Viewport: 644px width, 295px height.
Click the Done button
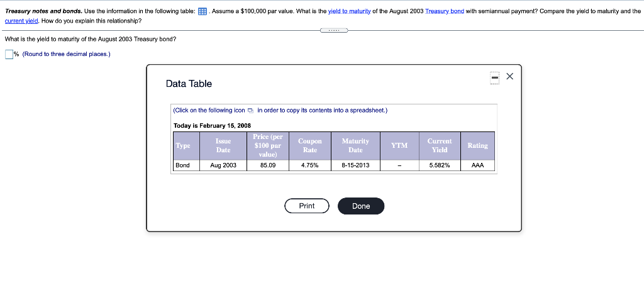click(x=361, y=206)
